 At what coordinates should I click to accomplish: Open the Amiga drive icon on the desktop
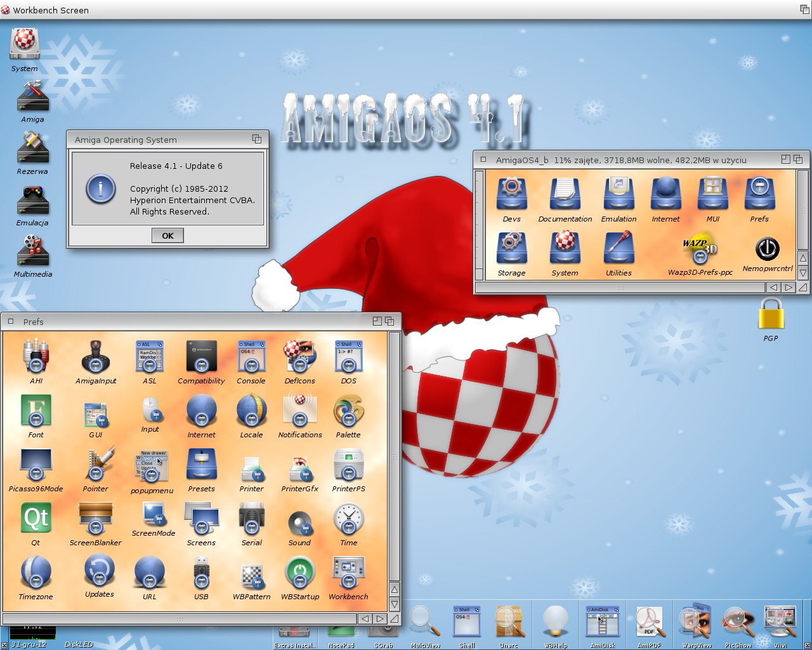[x=32, y=96]
